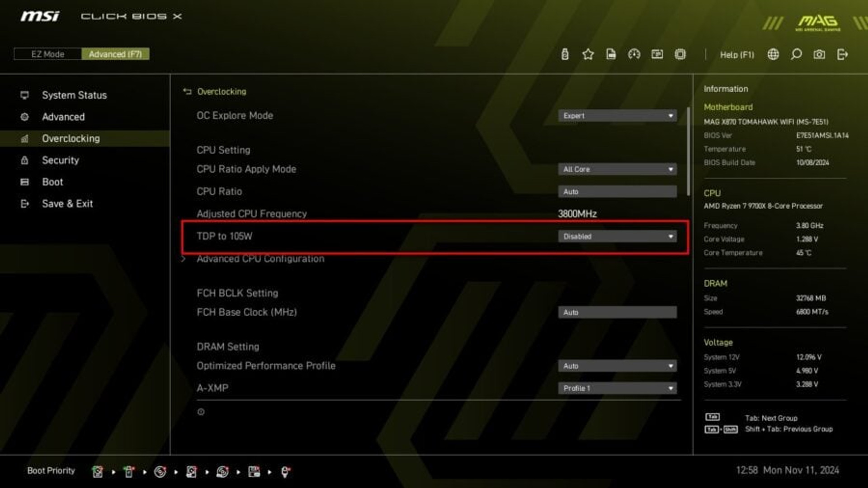The height and width of the screenshot is (488, 868).
Task: Click the DRAM Setting heading
Action: tap(228, 347)
